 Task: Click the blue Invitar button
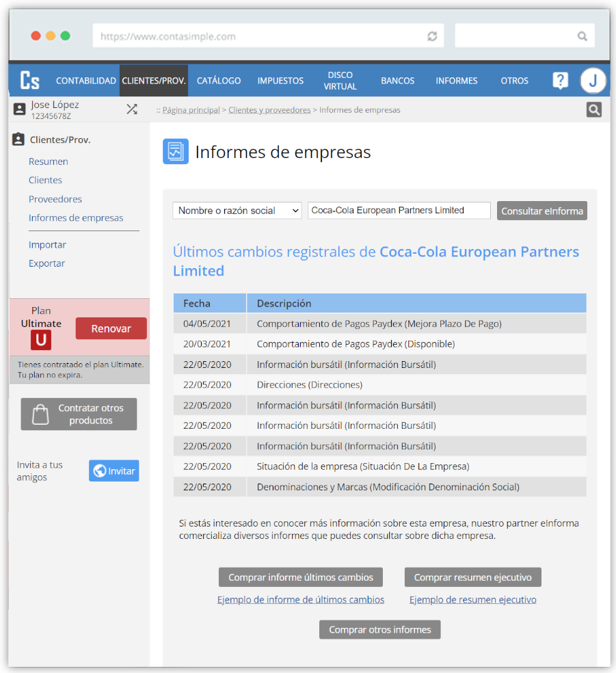pos(113,471)
